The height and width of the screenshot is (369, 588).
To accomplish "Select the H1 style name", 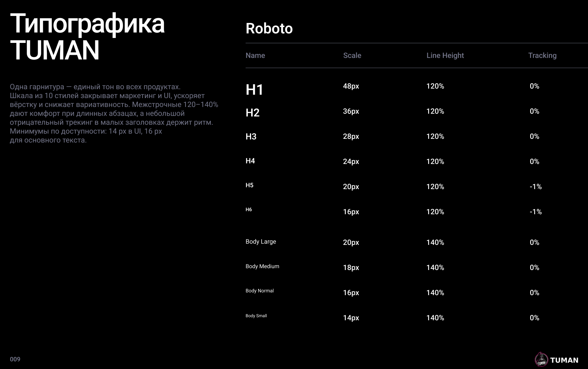I will click(x=254, y=90).
